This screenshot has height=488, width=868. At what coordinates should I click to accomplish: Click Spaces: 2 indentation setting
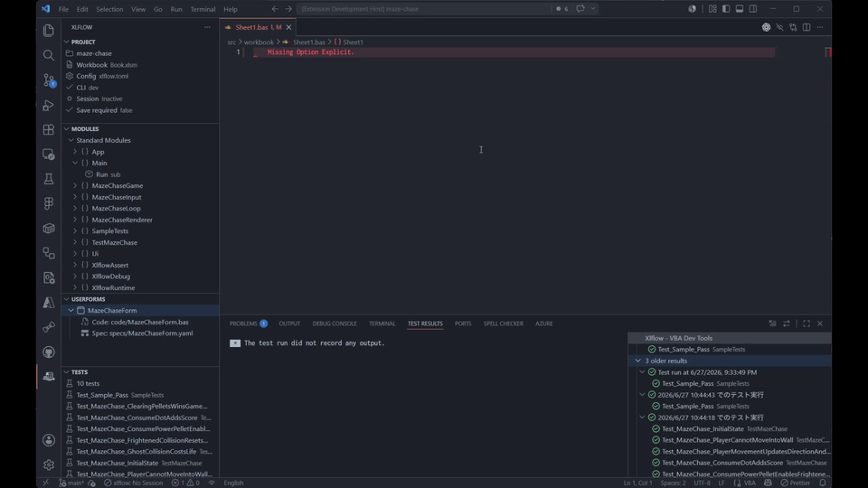tap(673, 483)
